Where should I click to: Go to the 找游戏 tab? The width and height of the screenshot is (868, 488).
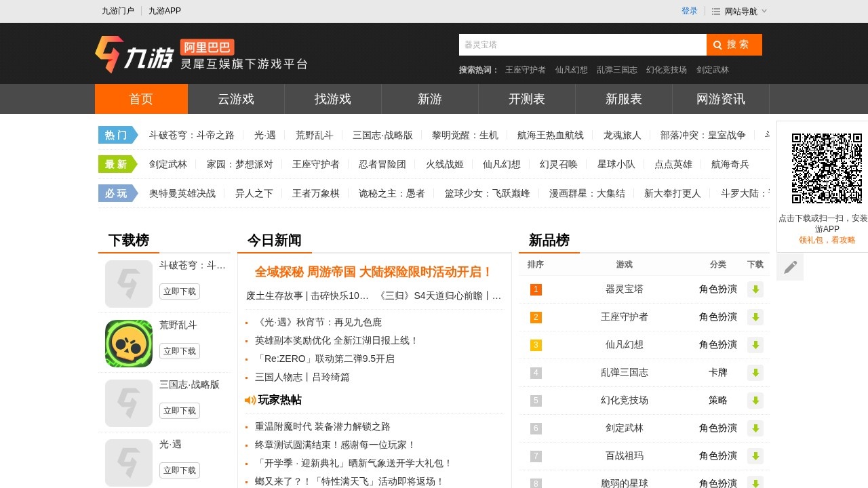point(333,99)
